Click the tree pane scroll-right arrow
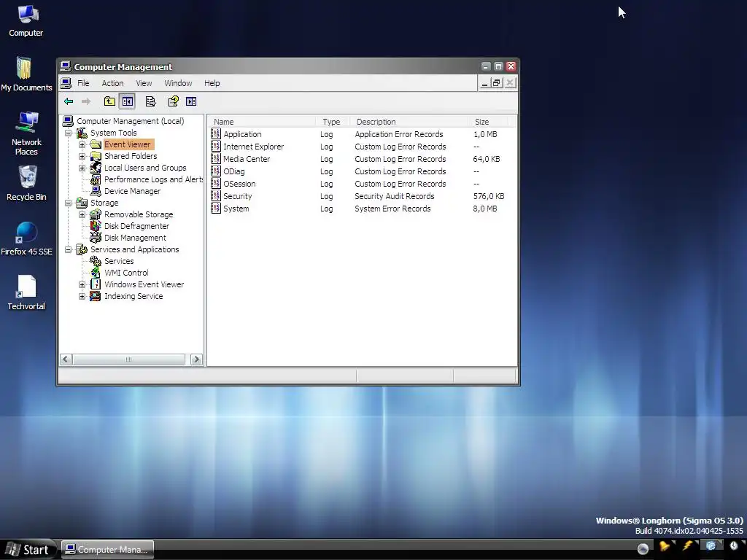This screenshot has width=747, height=560. pyautogui.click(x=196, y=359)
